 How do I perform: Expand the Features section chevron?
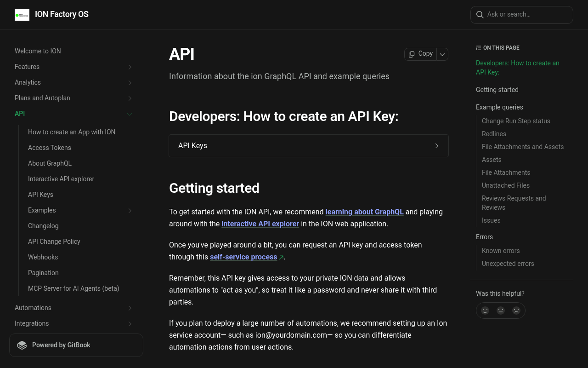[130, 67]
